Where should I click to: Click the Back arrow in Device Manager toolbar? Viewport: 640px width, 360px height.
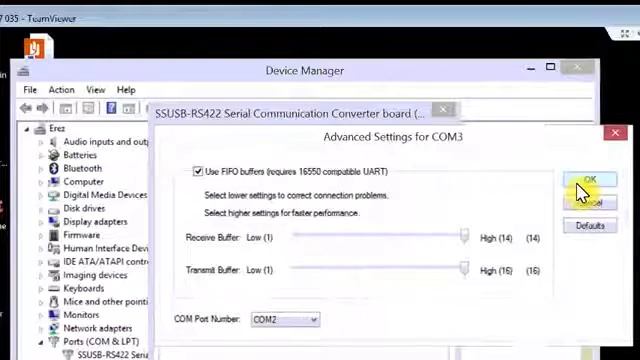(26, 108)
